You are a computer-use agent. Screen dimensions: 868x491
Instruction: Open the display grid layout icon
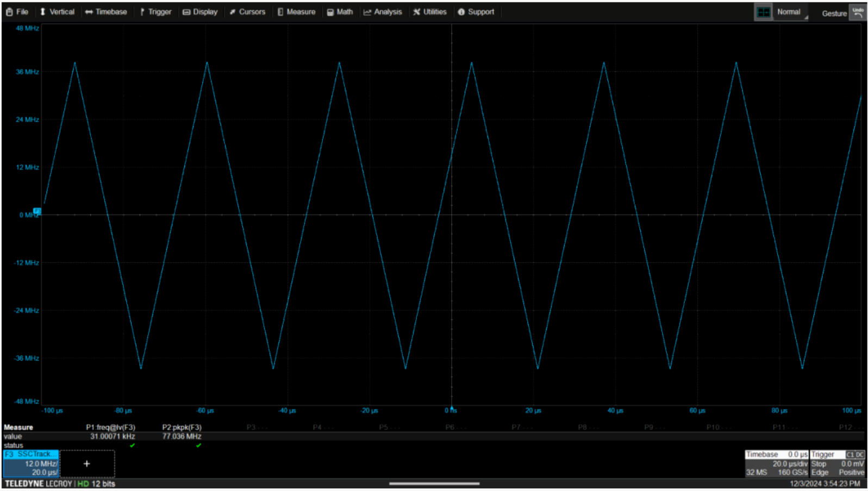(763, 12)
